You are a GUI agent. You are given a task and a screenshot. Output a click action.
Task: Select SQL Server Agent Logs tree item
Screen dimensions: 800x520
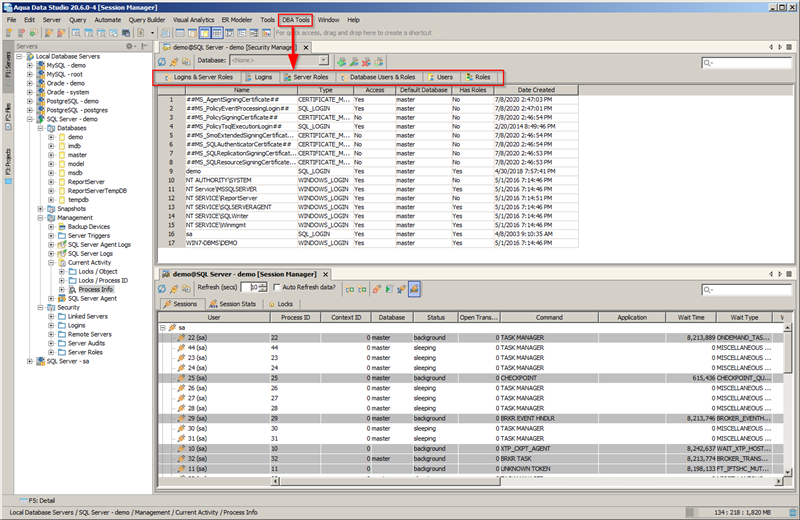coord(99,244)
